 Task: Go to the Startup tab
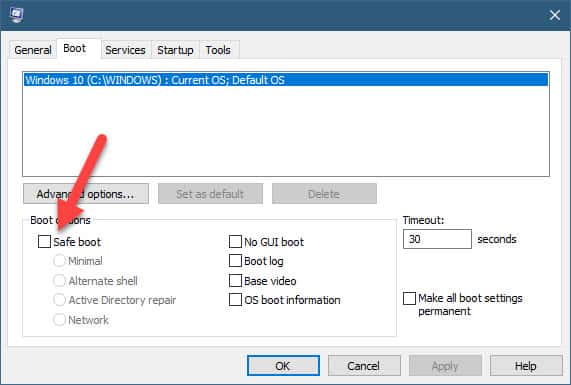[x=175, y=50]
